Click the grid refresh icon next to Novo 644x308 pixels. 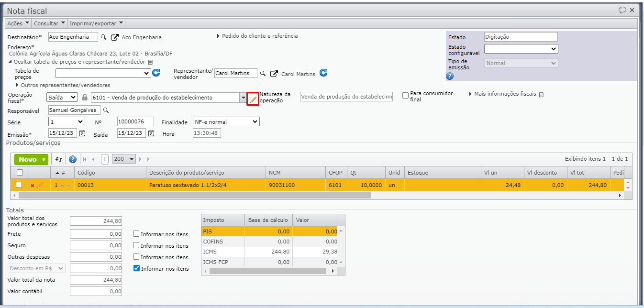(59, 159)
